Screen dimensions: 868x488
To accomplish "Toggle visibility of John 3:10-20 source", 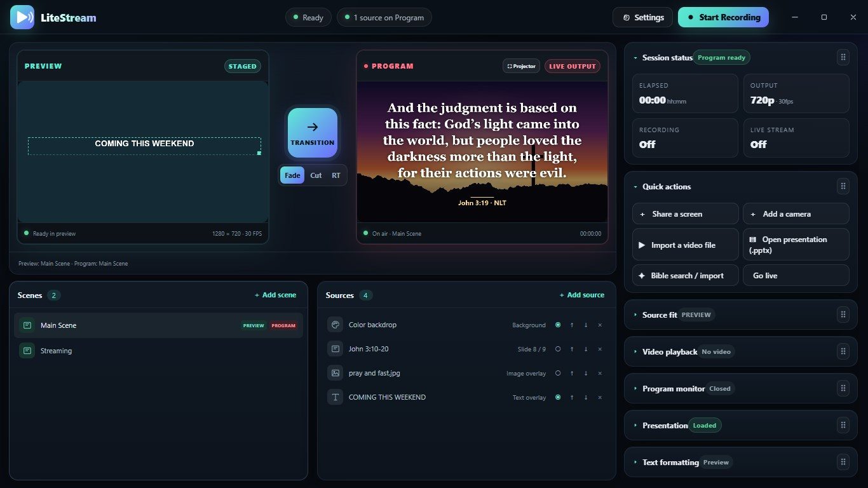I will 558,349.
